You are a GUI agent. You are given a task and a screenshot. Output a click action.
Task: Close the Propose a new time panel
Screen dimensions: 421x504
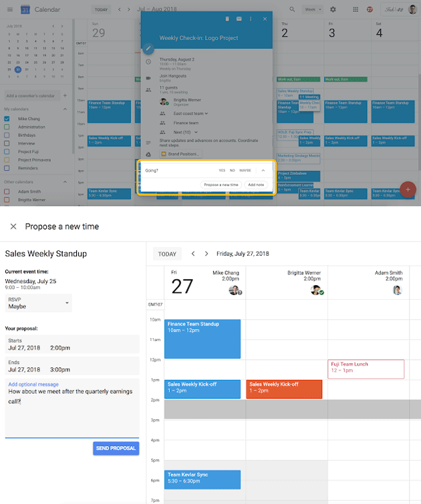[x=13, y=227]
